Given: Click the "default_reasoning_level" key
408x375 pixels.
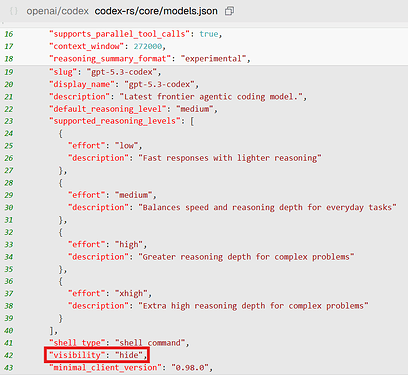Looking at the screenshot, I should 108,109.
